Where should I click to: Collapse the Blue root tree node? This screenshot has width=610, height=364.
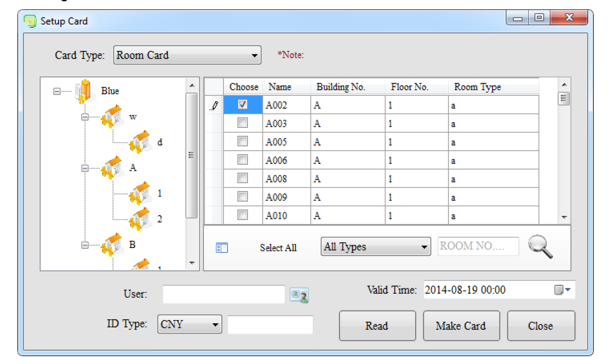point(57,91)
